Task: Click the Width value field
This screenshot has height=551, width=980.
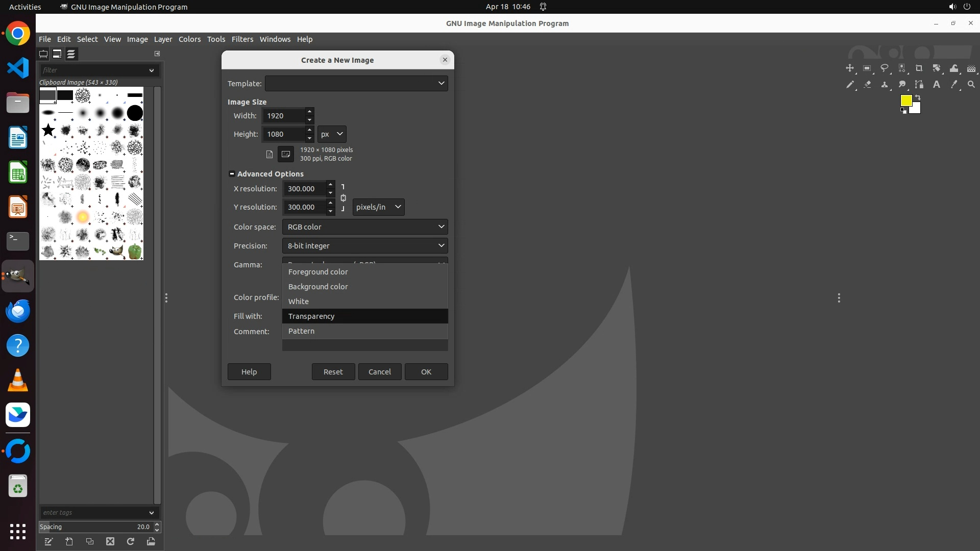Action: click(284, 116)
